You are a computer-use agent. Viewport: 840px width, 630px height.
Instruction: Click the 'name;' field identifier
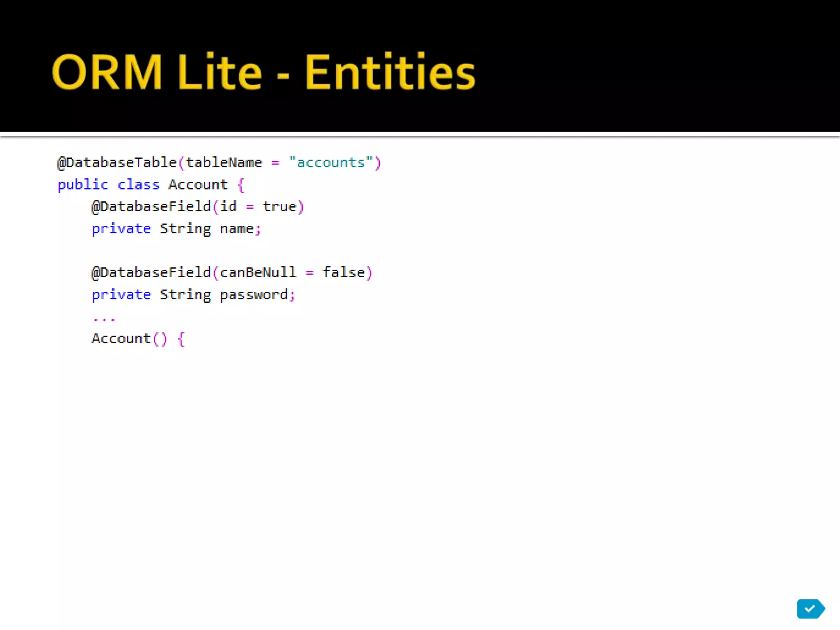240,229
